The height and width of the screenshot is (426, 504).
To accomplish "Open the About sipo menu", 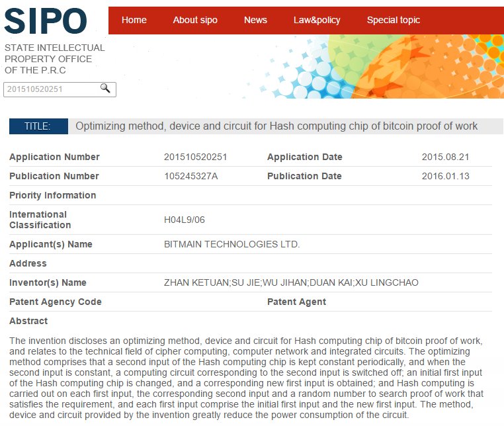I will point(195,20).
